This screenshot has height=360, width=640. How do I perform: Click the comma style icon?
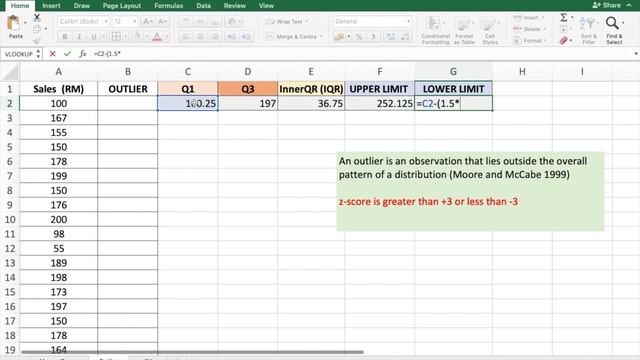(x=373, y=37)
